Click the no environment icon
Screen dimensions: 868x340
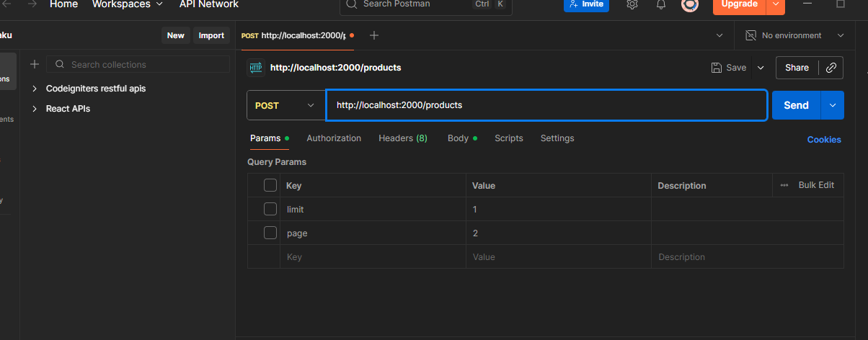tap(750, 35)
